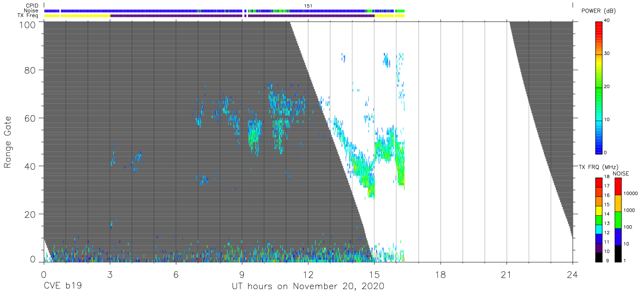Click the y-axis tick label '60'
The height and width of the screenshot is (297, 644).
click(x=30, y=118)
